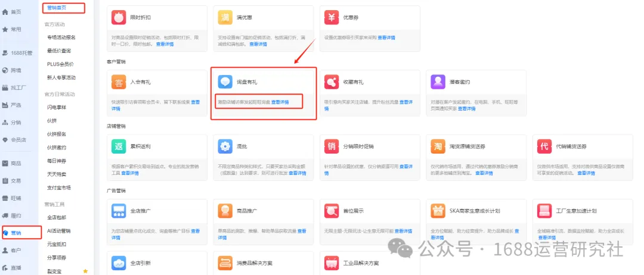Click the 首页 home icon in sidebar
Screen dimensions: 644x275
tap(5, 12)
